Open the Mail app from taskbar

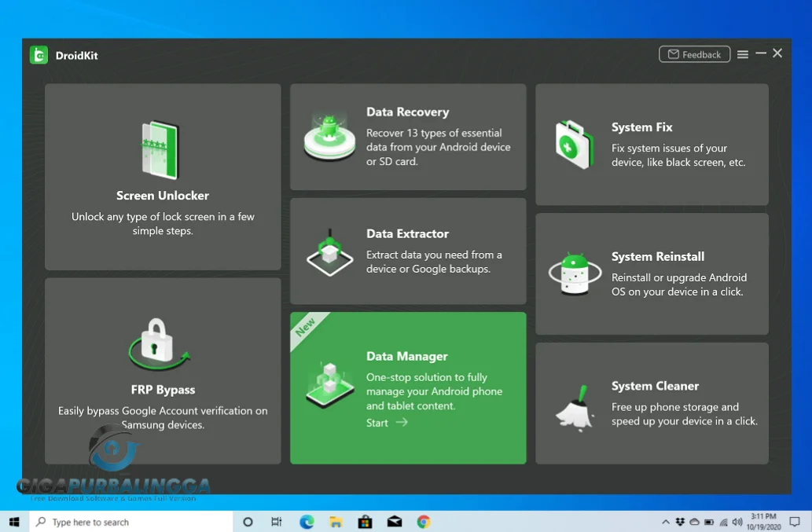click(395, 522)
